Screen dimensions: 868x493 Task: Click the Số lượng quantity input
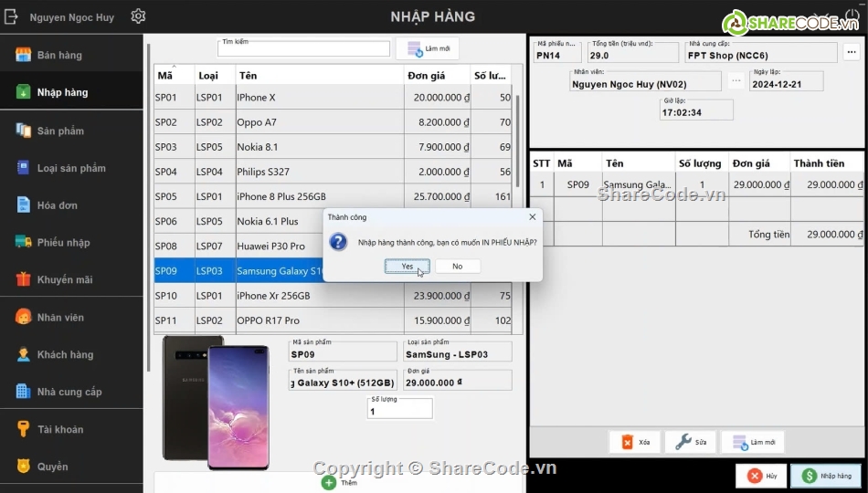pyautogui.click(x=399, y=411)
